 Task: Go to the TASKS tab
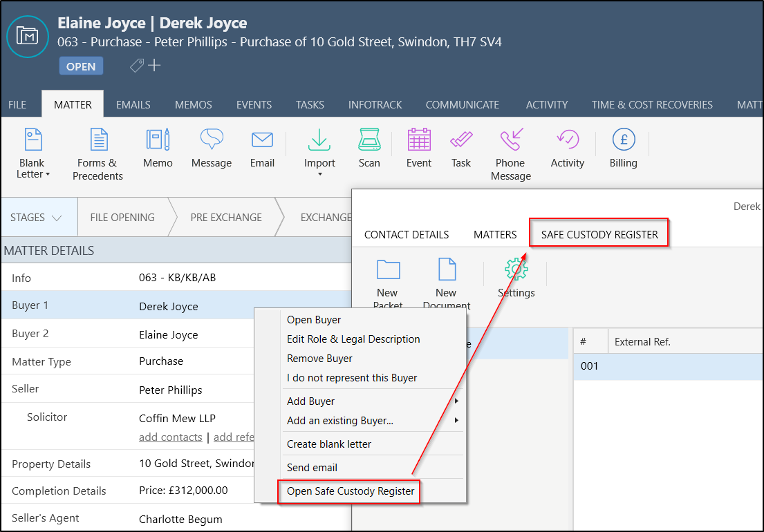point(310,104)
